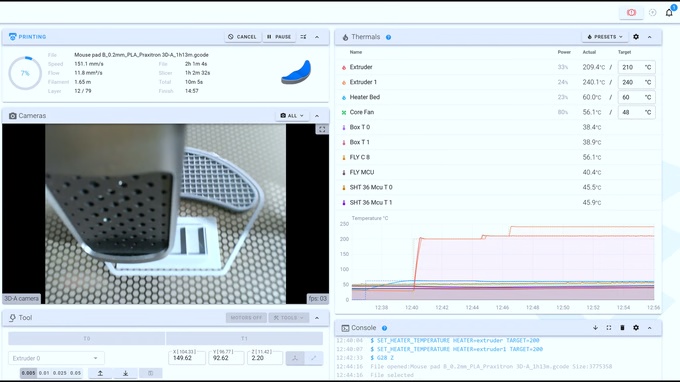Screen dimensions: 680x382
Task: Clear the console with trash icon
Action: 622,328
